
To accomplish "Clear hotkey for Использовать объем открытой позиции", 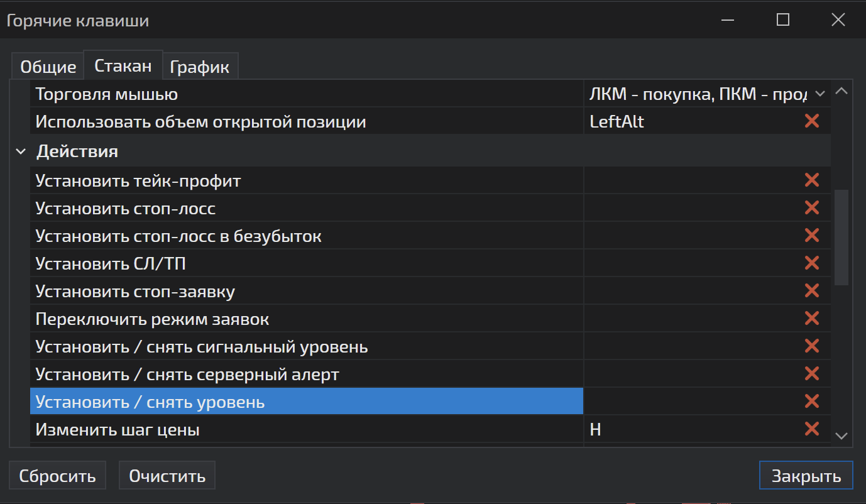I will coord(811,121).
